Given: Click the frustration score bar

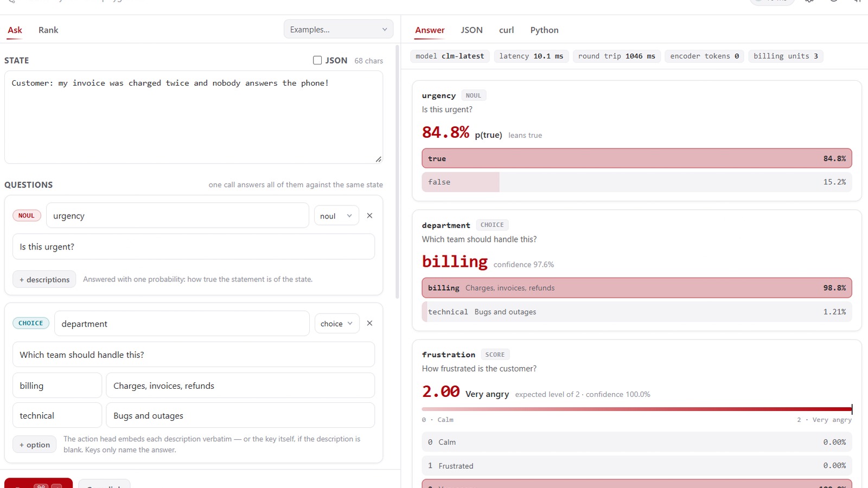Looking at the screenshot, I should (x=637, y=409).
